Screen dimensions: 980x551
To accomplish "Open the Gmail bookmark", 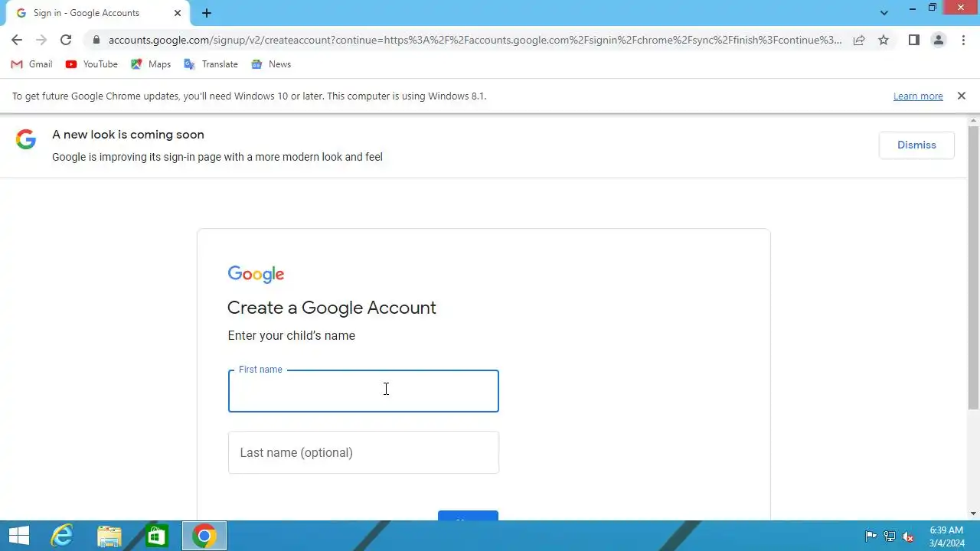I will click(31, 64).
